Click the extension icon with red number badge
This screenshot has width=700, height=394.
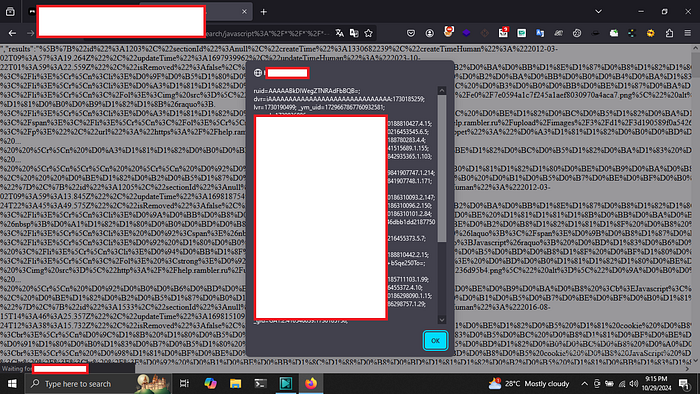503,32
